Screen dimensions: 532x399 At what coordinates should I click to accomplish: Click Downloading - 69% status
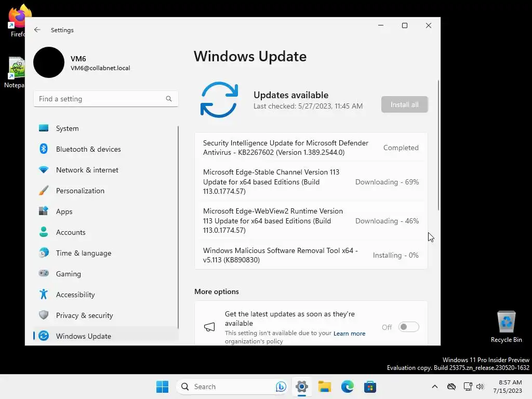coord(387,182)
